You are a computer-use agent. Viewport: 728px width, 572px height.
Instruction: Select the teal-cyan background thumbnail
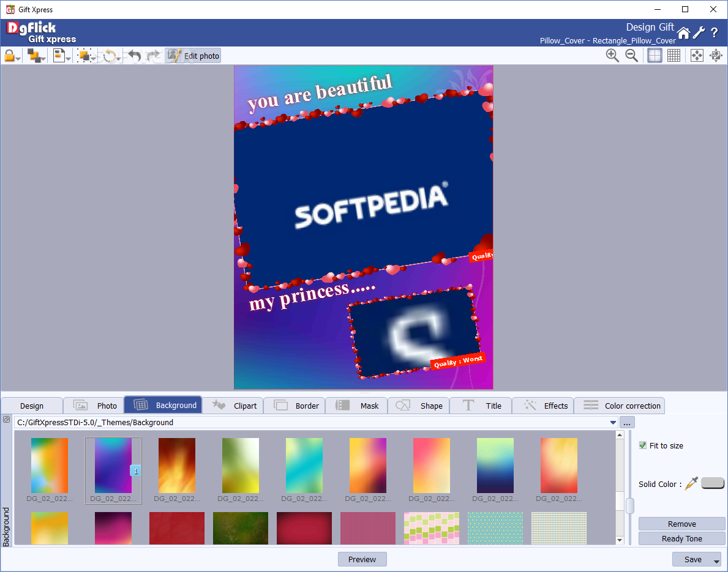click(x=304, y=466)
